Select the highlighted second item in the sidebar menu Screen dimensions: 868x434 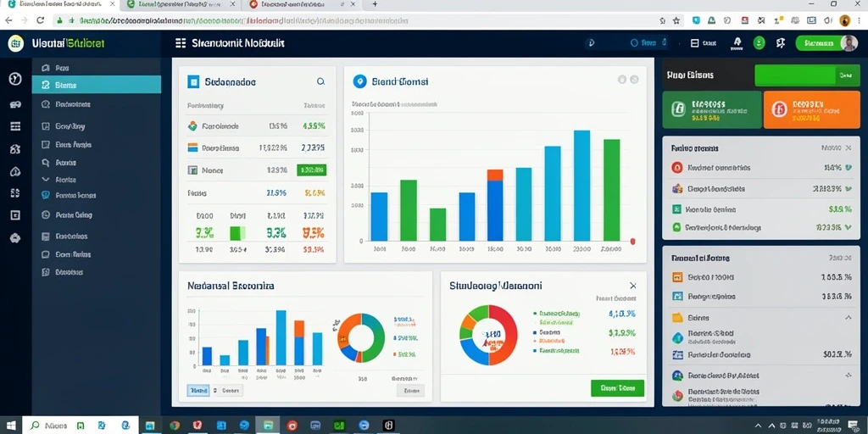[x=97, y=85]
